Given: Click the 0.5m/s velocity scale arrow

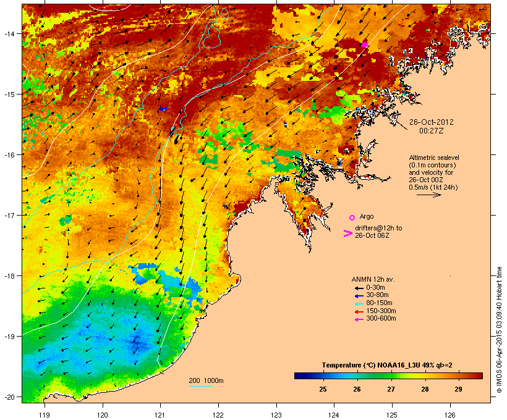Looking at the screenshot, I should pos(428,195).
